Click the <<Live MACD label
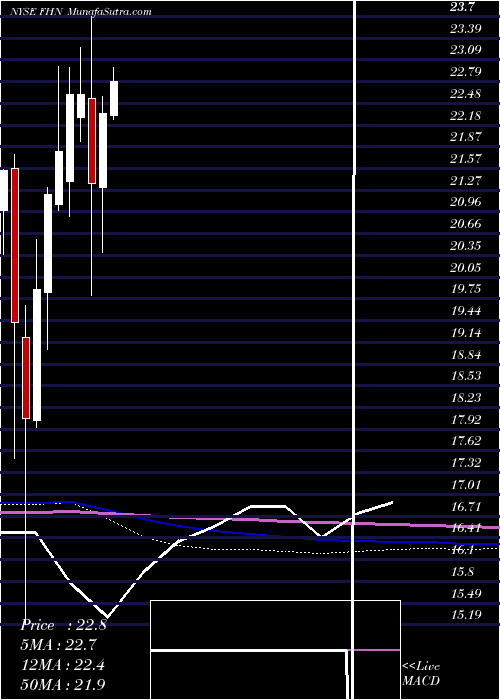The width and height of the screenshot is (500, 700). tap(421, 674)
